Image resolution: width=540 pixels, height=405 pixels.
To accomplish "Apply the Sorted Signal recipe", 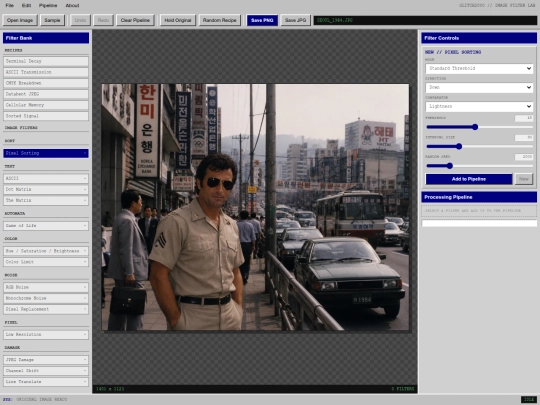I will coord(46,116).
